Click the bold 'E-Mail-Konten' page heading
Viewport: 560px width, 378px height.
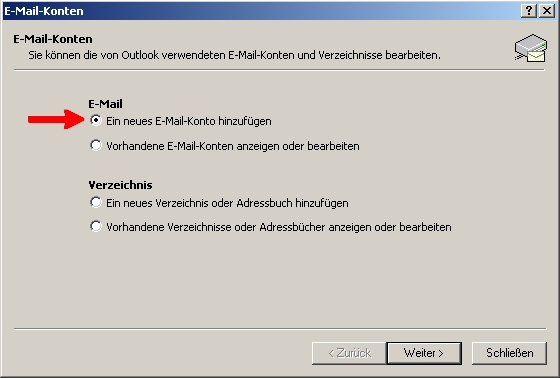coord(53,39)
